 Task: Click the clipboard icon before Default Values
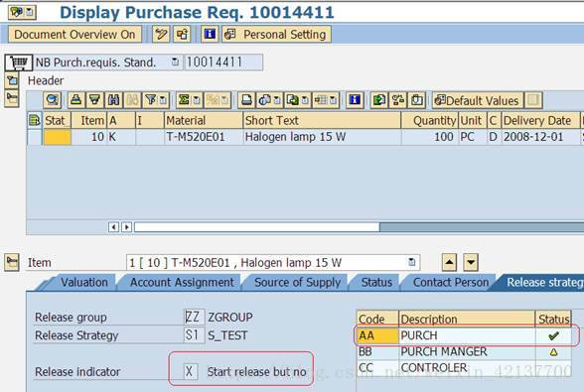point(417,100)
